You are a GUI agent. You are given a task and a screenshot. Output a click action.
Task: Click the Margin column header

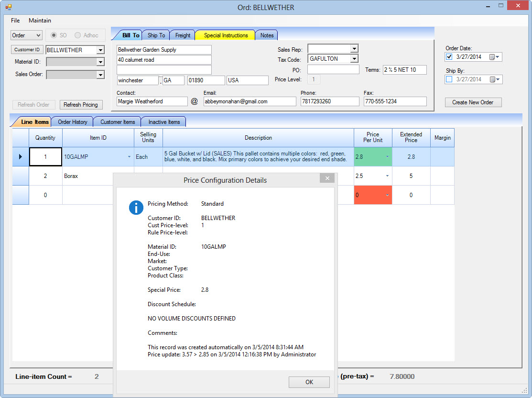443,138
